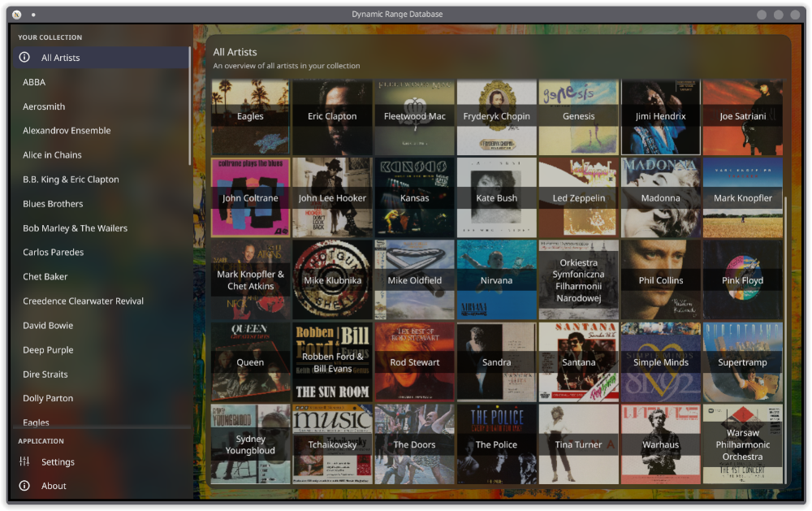Image resolution: width=812 pixels, height=511 pixels.
Task: Click the Settings sliders icon
Action: pyautogui.click(x=24, y=461)
